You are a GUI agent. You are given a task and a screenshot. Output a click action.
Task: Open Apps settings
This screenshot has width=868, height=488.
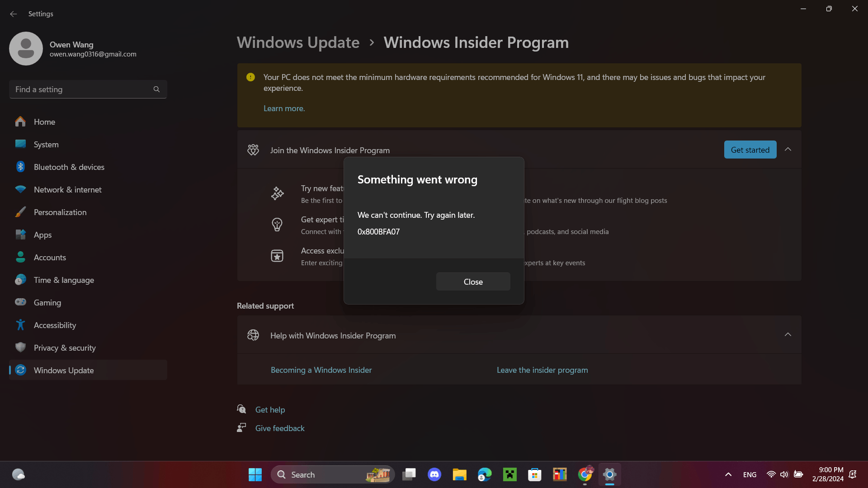(88, 235)
